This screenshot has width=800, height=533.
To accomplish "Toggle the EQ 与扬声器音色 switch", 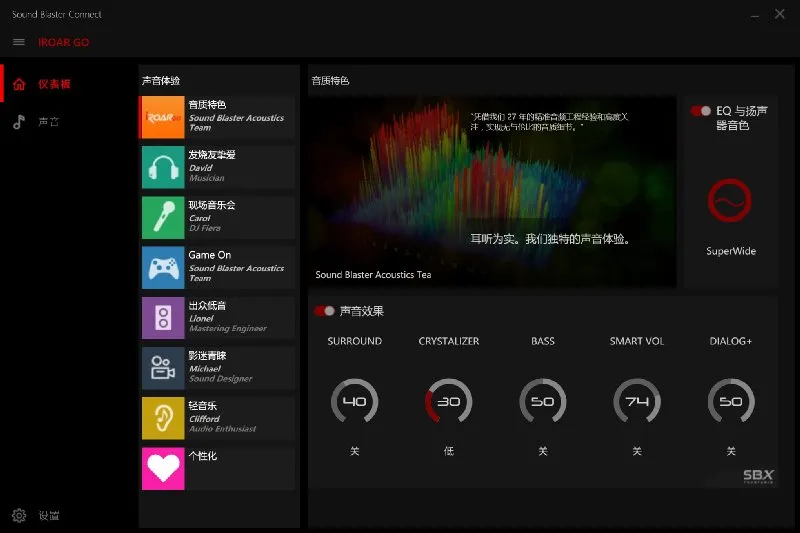I will [x=701, y=111].
